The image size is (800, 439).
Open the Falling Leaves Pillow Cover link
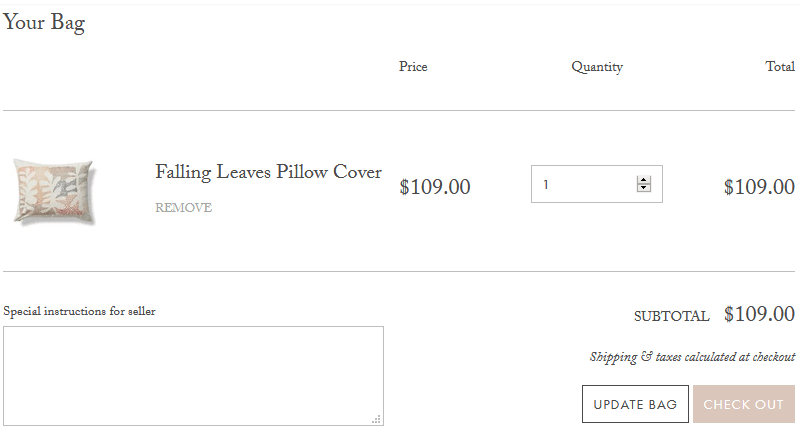pos(268,173)
